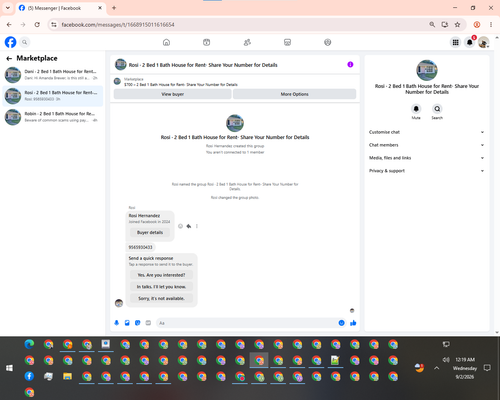Open Robin conversation in Marketplace list
The height and width of the screenshot is (400, 500).
[53, 117]
